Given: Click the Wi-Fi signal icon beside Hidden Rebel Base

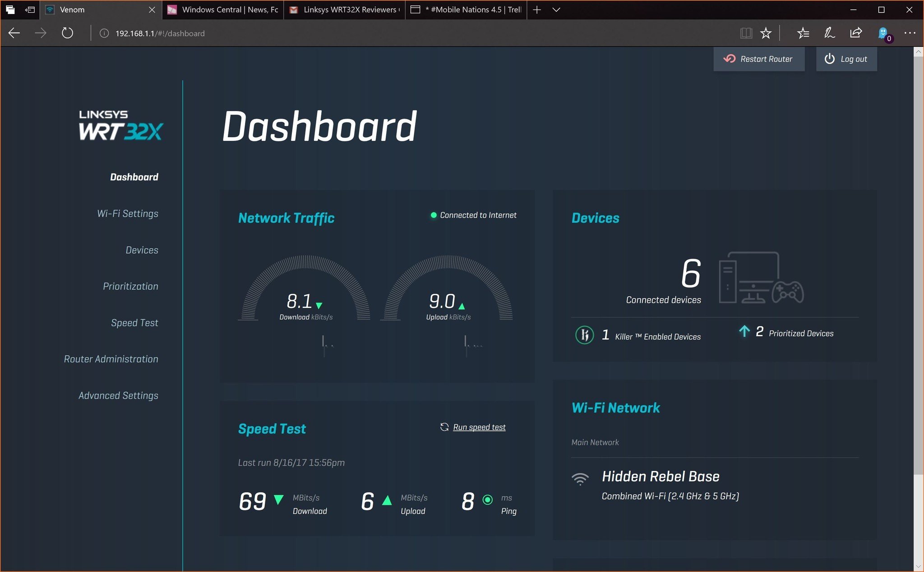Looking at the screenshot, I should 580,479.
